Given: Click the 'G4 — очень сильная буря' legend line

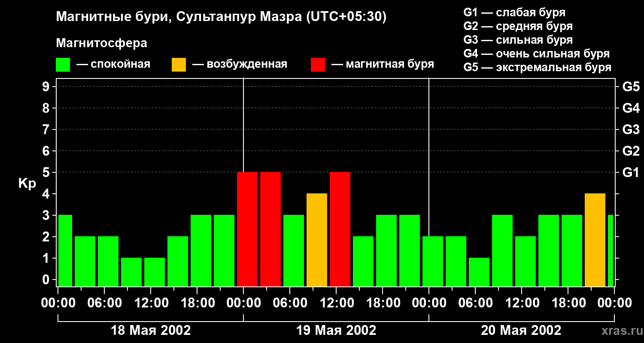Looking at the screenshot, I should point(536,54).
